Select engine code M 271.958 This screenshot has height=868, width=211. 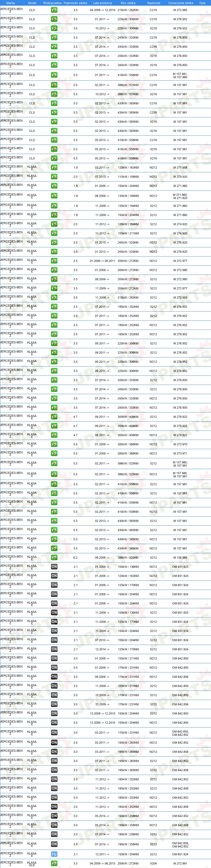(x=180, y=168)
